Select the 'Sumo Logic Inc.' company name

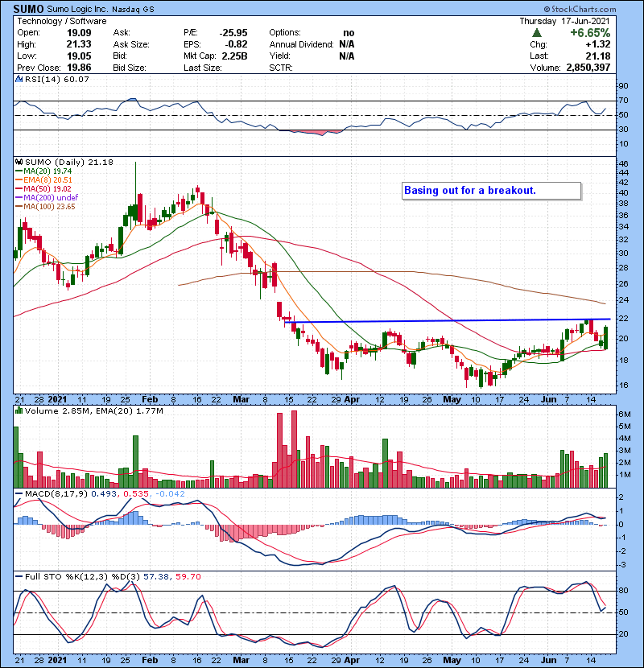(77, 9)
